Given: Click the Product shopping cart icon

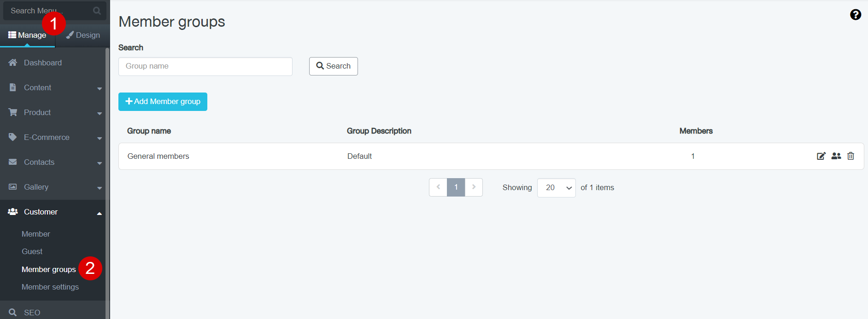Looking at the screenshot, I should [13, 112].
